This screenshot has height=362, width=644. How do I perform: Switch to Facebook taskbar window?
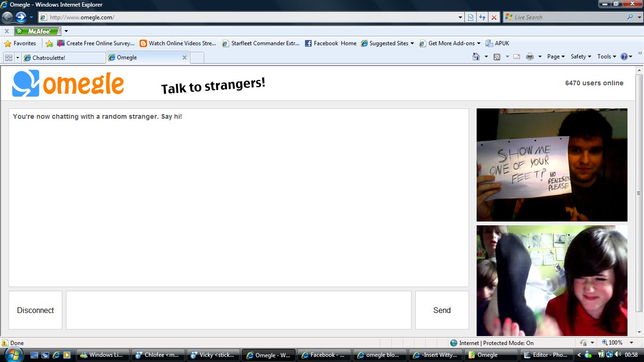tap(324, 355)
